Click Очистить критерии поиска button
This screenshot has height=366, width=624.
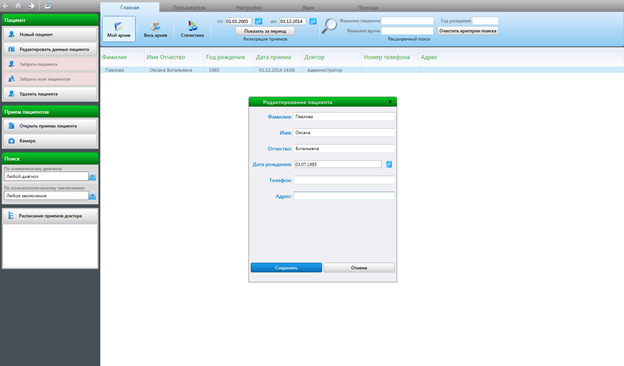click(x=468, y=31)
